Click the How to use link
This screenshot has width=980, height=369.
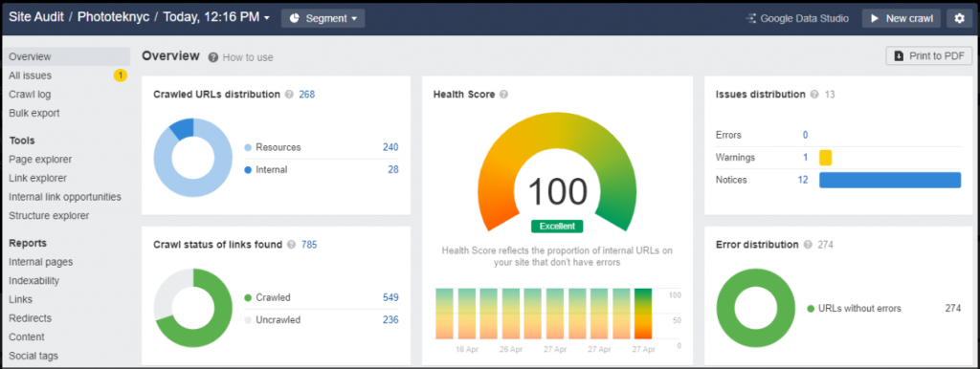248,57
